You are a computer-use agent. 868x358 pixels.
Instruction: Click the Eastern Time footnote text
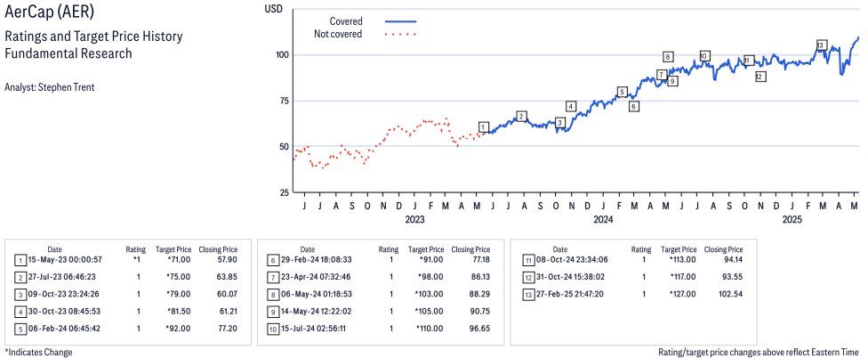point(759,352)
